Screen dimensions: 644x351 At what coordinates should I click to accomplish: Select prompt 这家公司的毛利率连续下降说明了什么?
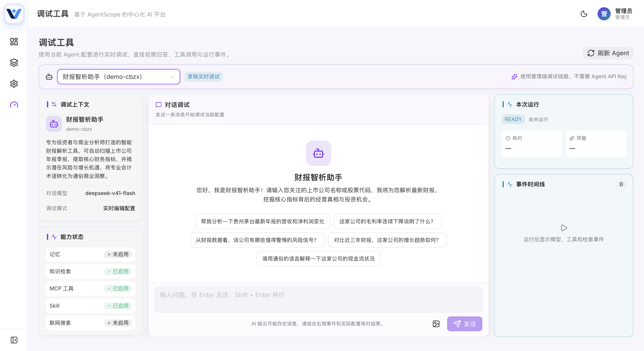[387, 221]
